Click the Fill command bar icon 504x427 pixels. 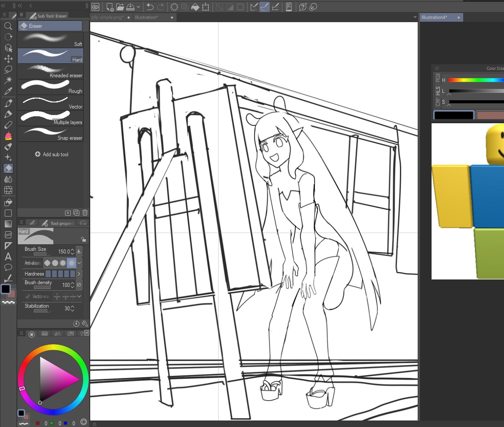[x=195, y=7]
